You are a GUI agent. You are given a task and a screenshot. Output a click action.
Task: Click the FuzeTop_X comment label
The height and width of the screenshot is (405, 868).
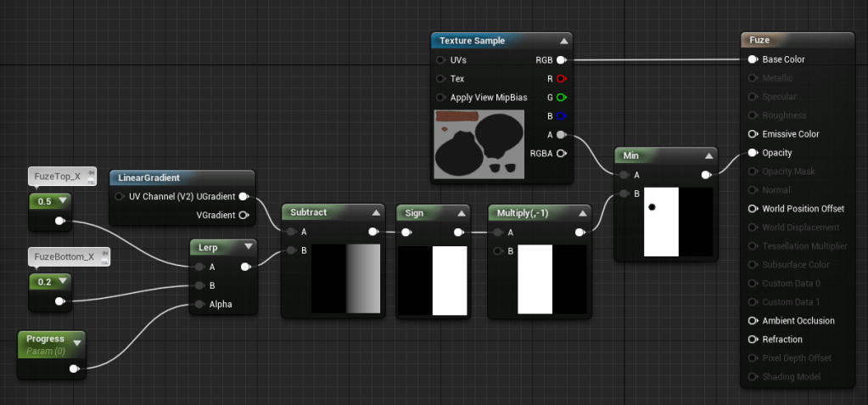[x=58, y=177]
